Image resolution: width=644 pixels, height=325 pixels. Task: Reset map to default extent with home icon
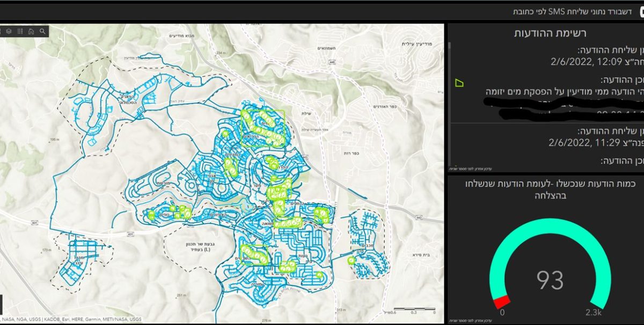pos(31,32)
